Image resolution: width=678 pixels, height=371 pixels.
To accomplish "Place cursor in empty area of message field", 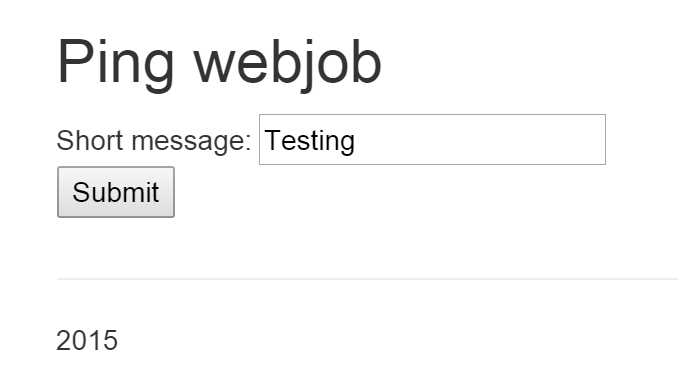I will click(x=480, y=140).
